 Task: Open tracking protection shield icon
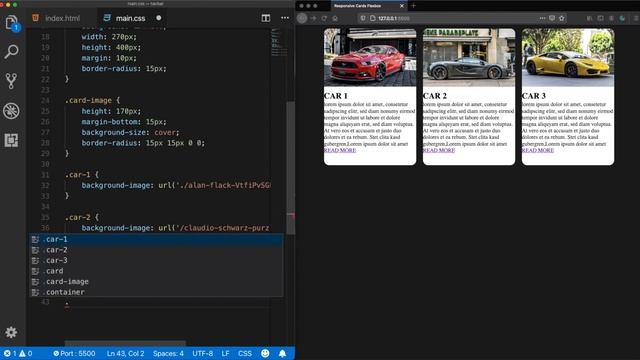[x=363, y=18]
